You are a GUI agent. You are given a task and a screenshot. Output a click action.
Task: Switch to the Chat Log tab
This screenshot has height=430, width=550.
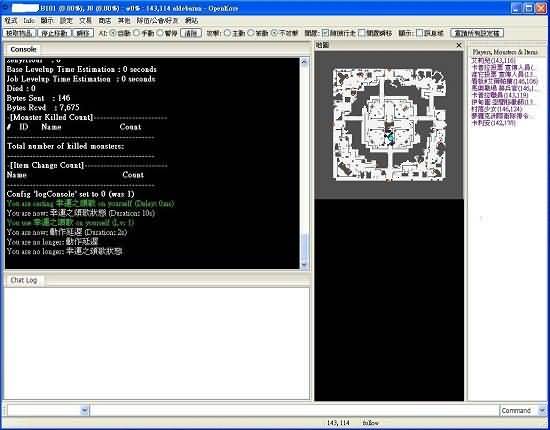pyautogui.click(x=24, y=280)
